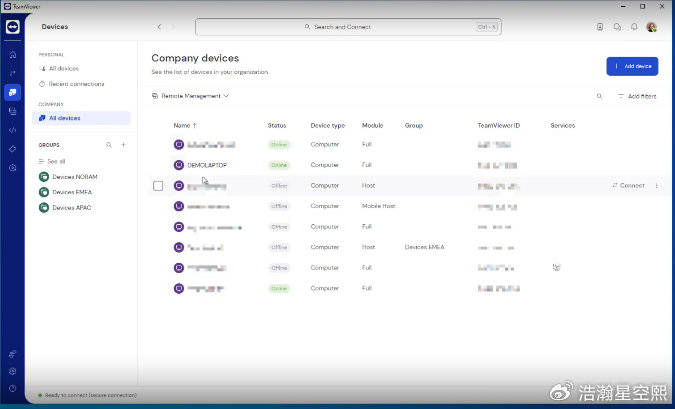Open the Remote Support arrows sidebar icon
The height and width of the screenshot is (409, 675).
pos(12,73)
